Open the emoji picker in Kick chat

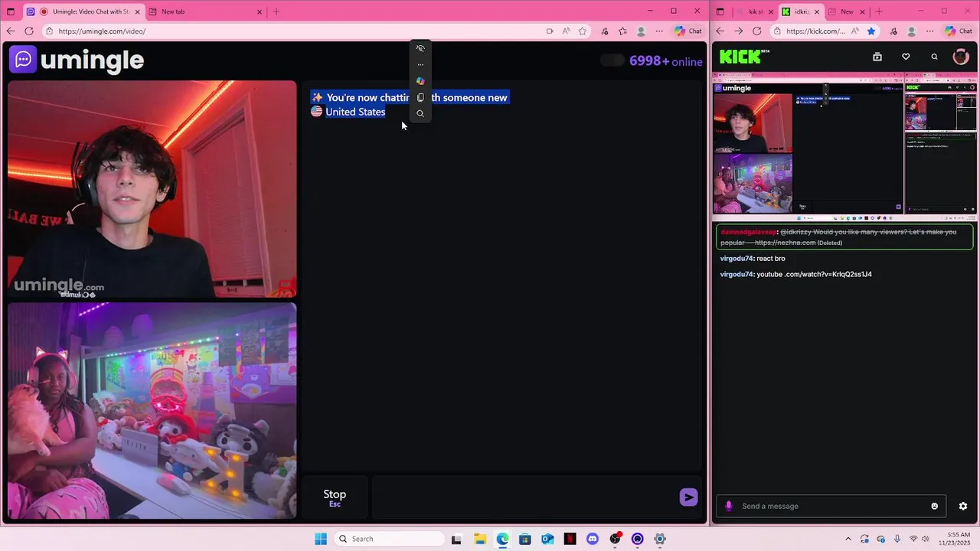coord(934,506)
